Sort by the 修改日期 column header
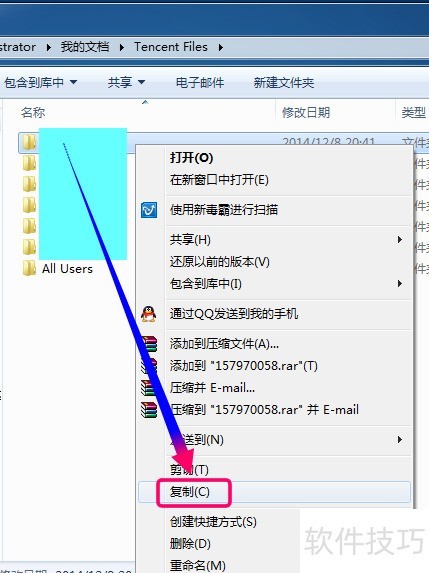Image resolution: width=429 pixels, height=573 pixels. point(306,112)
